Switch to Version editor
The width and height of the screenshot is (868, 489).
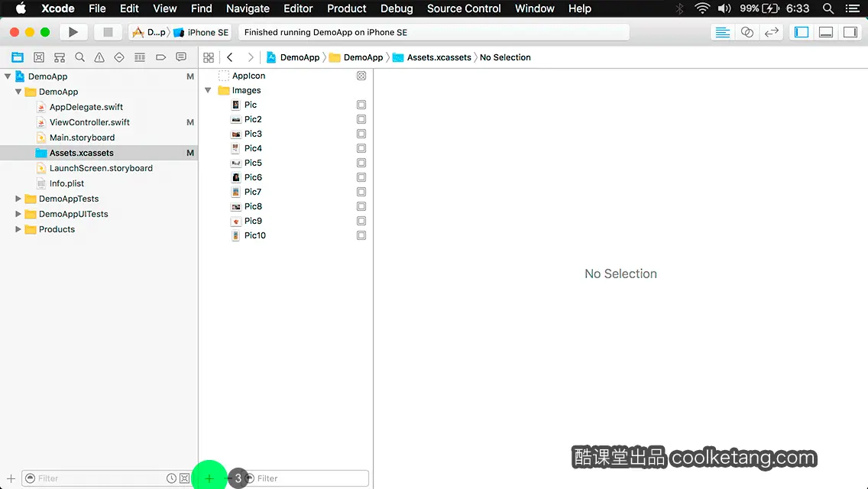[x=771, y=32]
